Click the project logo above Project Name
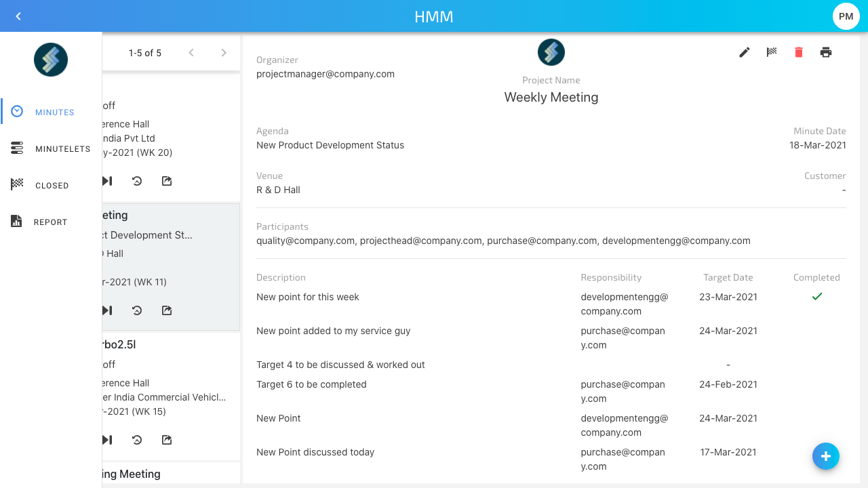The height and width of the screenshot is (488, 868). pos(551,52)
